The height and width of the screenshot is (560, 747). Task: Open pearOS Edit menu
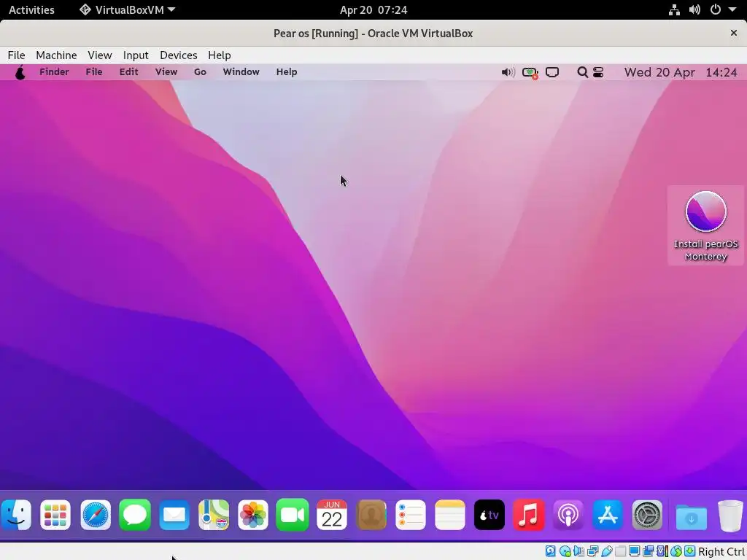(128, 72)
